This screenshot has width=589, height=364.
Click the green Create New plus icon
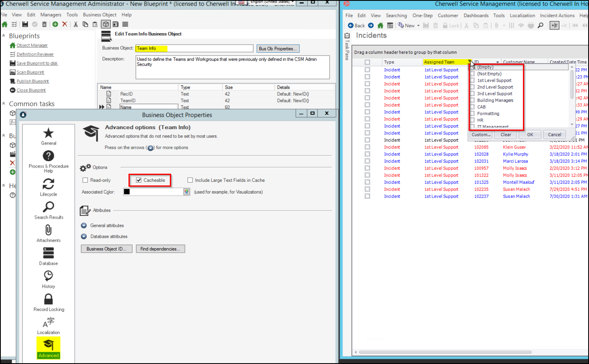click(55, 24)
